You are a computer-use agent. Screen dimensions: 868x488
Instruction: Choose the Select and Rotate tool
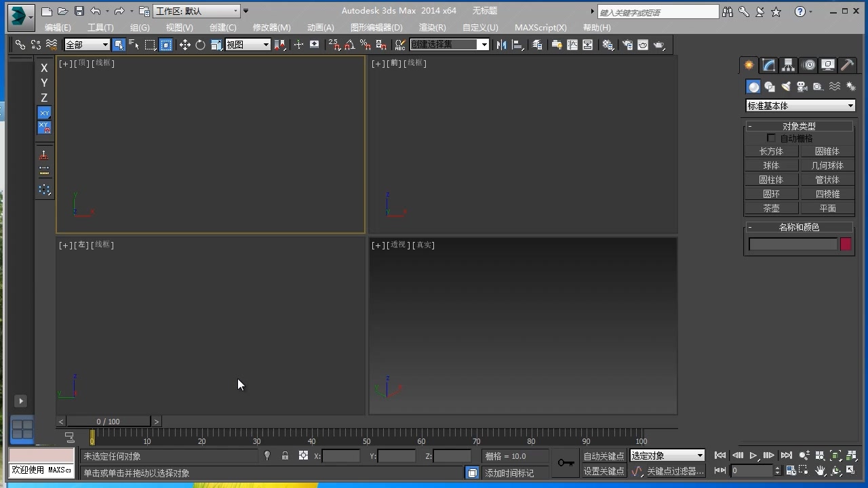(x=200, y=45)
